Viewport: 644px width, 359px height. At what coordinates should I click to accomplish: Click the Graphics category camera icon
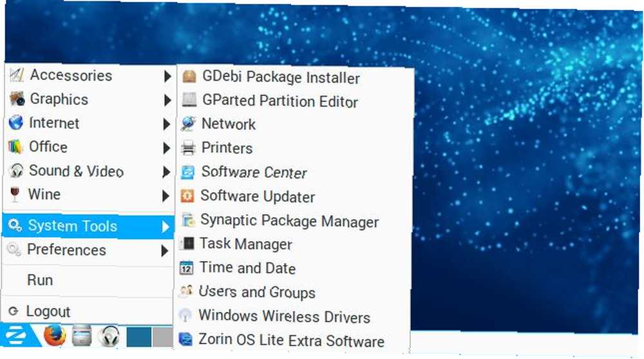point(17,99)
